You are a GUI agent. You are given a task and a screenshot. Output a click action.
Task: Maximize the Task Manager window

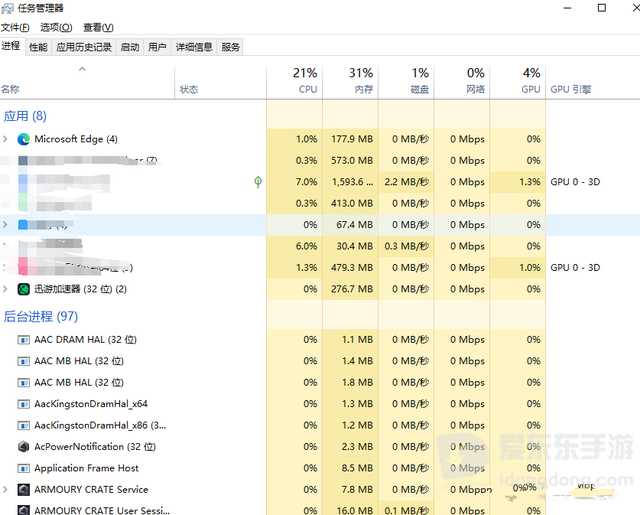602,8
